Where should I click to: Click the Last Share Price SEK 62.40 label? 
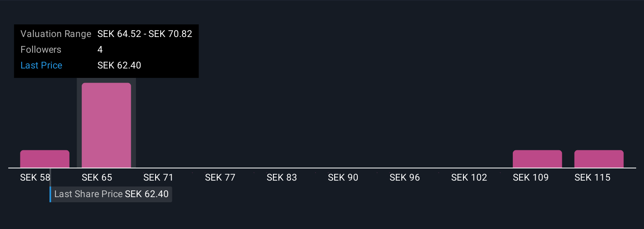click(x=112, y=194)
